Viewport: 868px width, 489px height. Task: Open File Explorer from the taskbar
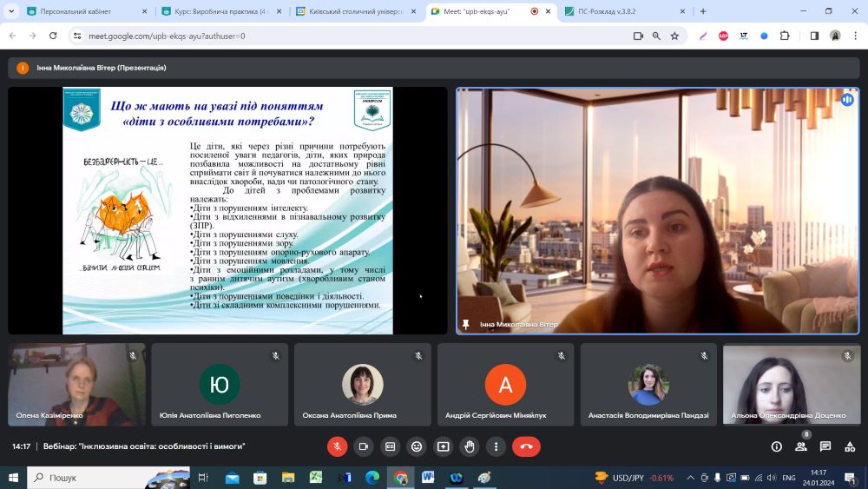click(x=288, y=478)
